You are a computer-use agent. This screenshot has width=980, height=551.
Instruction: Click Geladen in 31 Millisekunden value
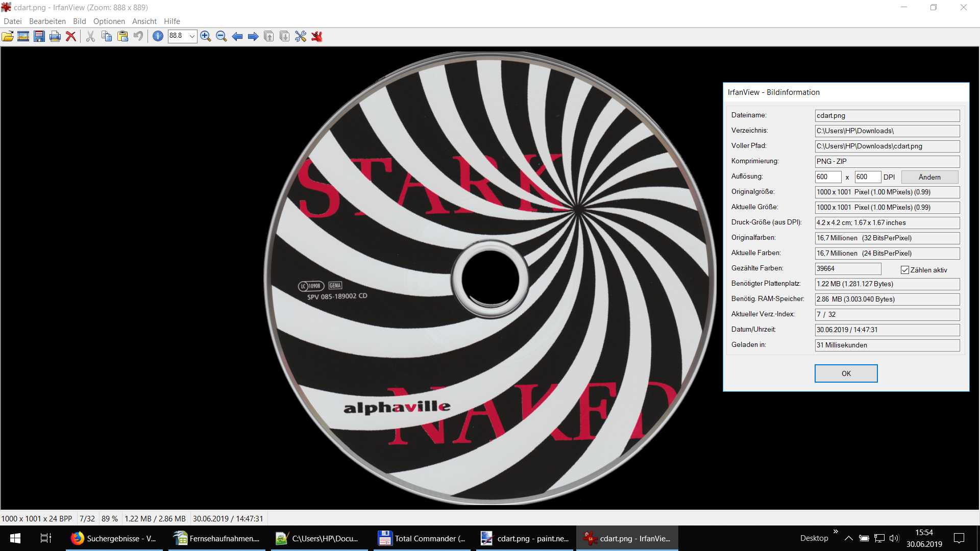point(887,345)
